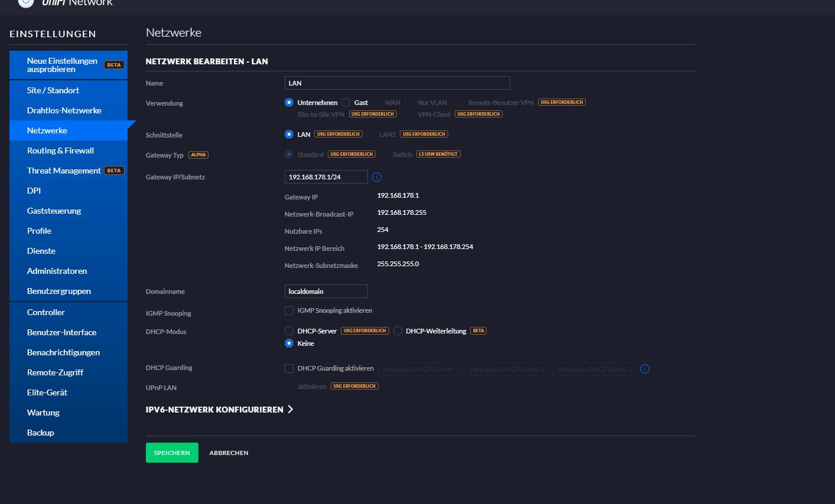This screenshot has height=504, width=835.
Task: Click BETA badge next to DHCP-Weiterleitung
Action: pyautogui.click(x=478, y=331)
